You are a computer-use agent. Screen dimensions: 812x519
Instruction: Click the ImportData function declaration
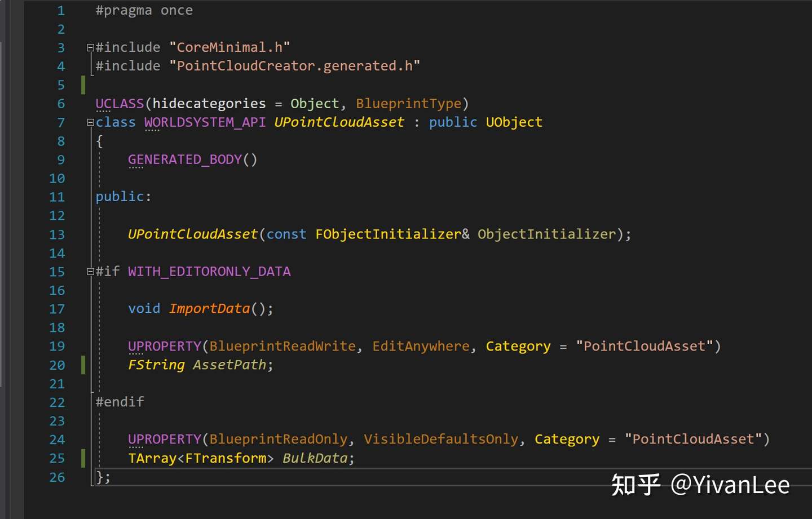point(209,309)
